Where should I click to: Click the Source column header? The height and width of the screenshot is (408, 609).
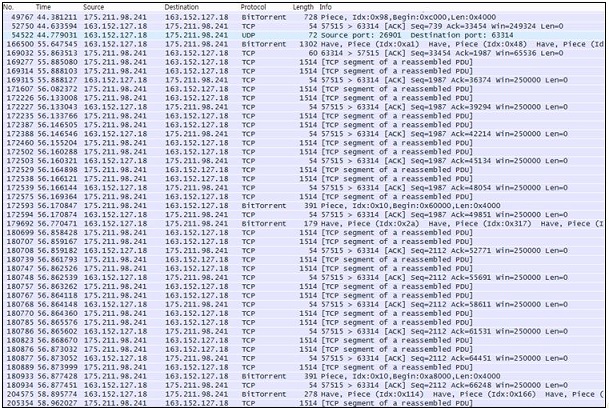click(93, 7)
